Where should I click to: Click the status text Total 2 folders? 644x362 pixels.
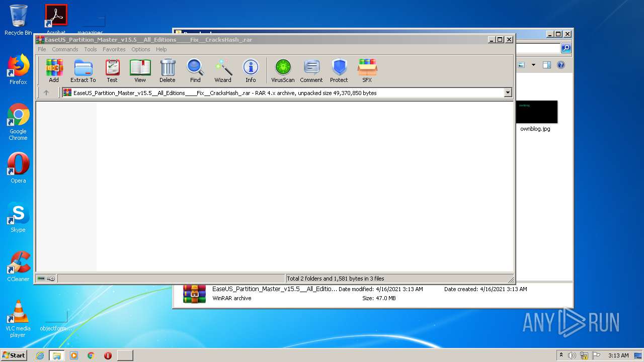[x=335, y=279]
